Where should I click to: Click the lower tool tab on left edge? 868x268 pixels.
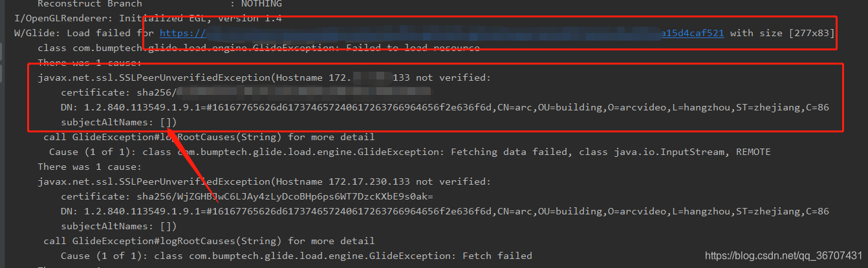[1, 74]
